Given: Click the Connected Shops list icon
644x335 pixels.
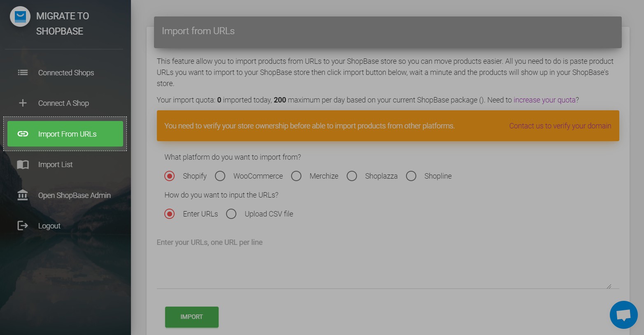Looking at the screenshot, I should point(23,72).
